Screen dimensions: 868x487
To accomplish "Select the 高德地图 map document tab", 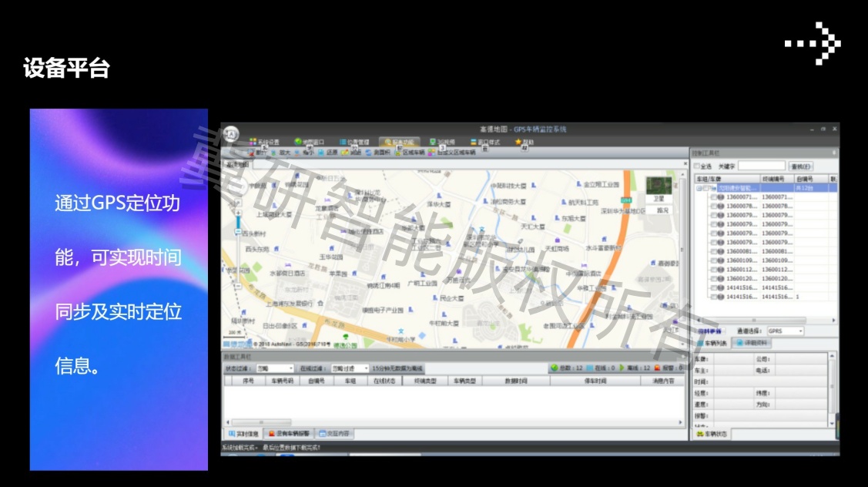I will coord(237,165).
